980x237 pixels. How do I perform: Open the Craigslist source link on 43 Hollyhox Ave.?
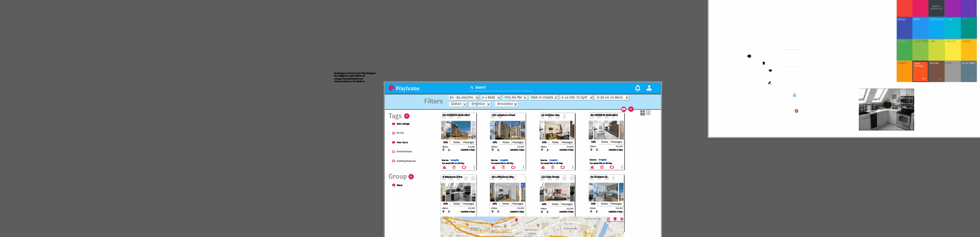point(553,160)
